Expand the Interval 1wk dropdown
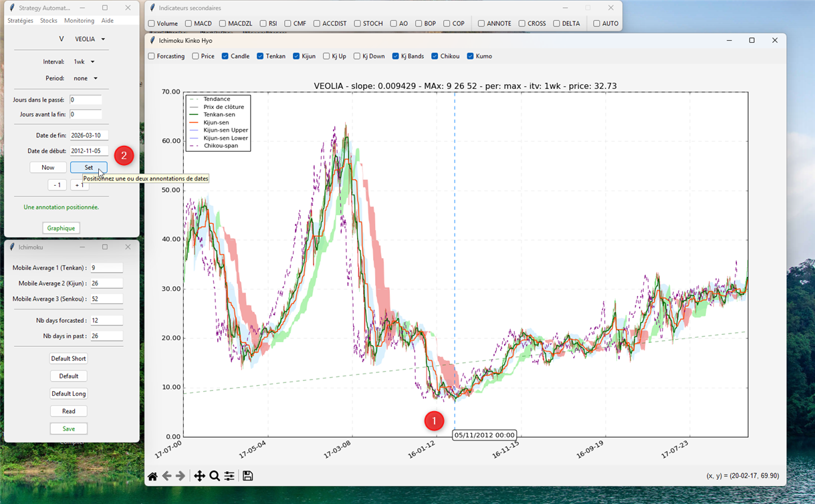 84,62
